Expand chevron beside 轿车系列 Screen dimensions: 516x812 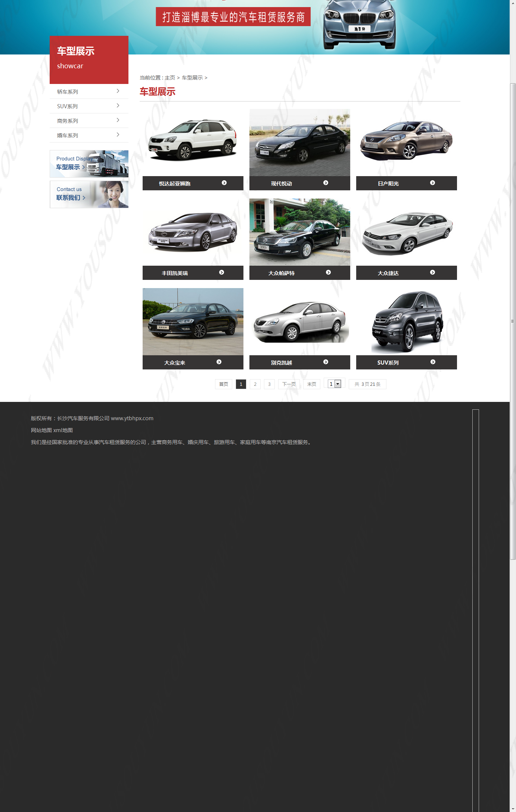click(x=118, y=91)
